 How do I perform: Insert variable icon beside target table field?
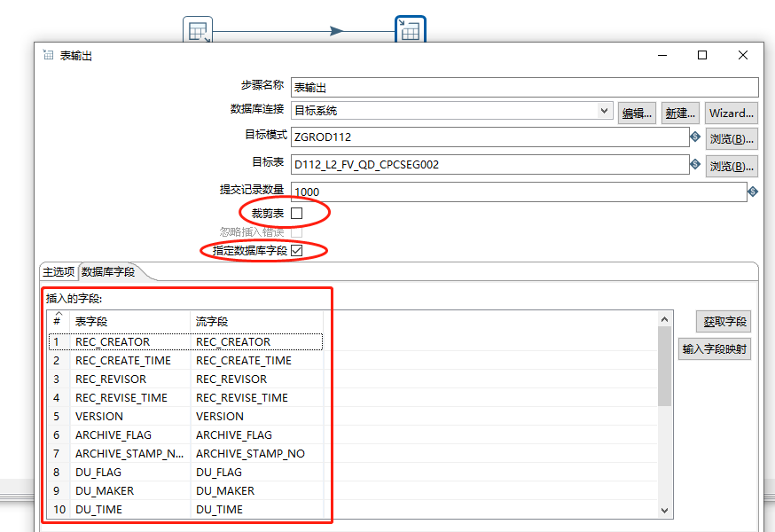(695, 164)
